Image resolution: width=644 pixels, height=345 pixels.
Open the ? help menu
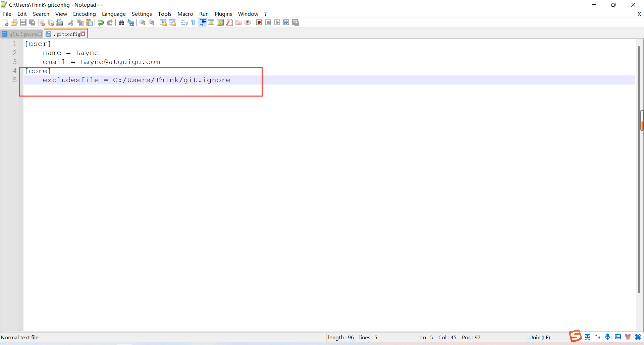pos(265,14)
